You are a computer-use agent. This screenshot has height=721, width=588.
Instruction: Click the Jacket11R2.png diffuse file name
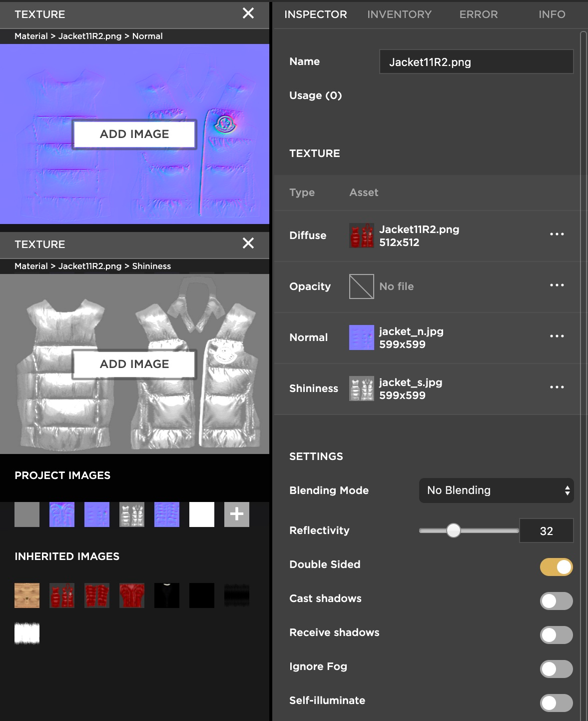point(419,229)
